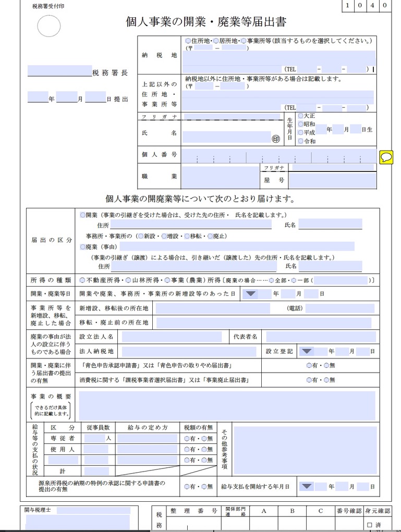Select the 廃止 office option

[x=210, y=236]
